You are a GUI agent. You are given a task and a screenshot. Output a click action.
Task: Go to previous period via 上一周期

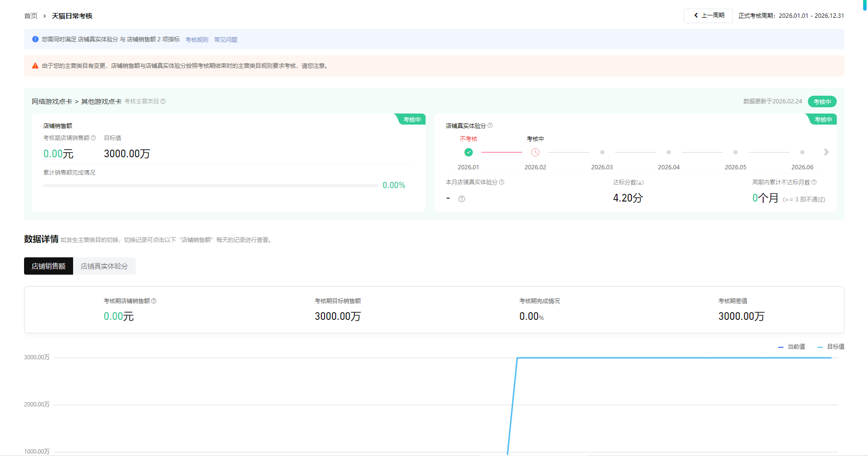click(708, 16)
